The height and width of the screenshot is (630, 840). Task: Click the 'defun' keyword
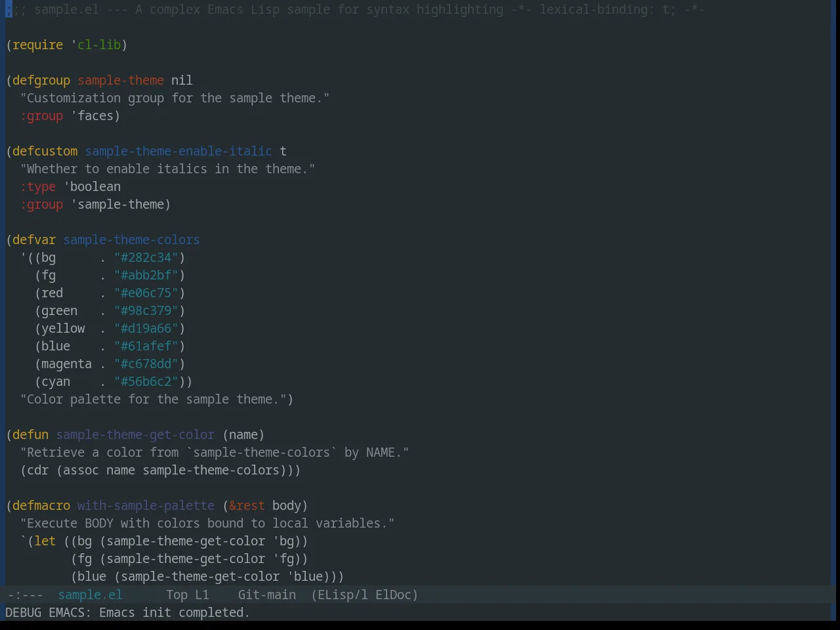(31, 434)
